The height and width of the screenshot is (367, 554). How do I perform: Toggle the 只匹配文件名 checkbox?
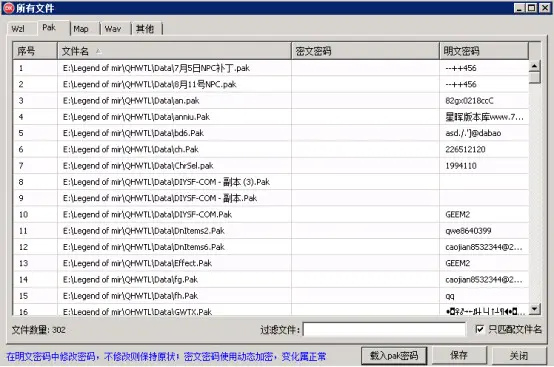(x=479, y=329)
